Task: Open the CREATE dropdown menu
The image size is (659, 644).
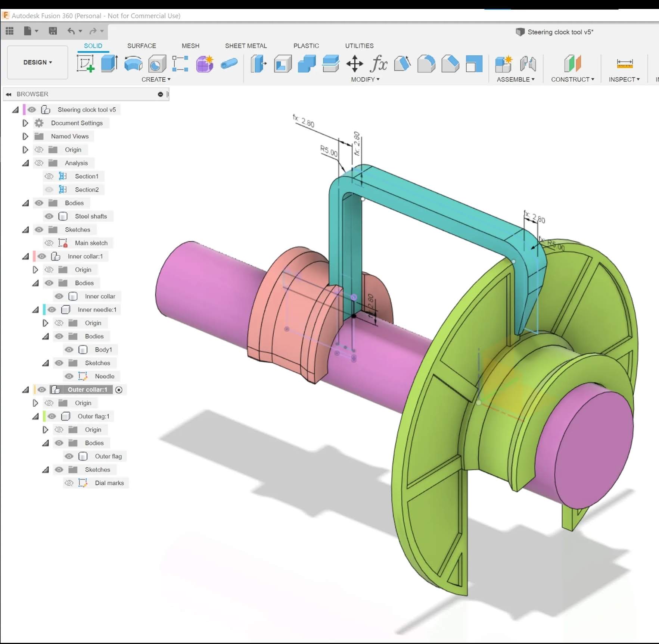Action: [x=156, y=79]
